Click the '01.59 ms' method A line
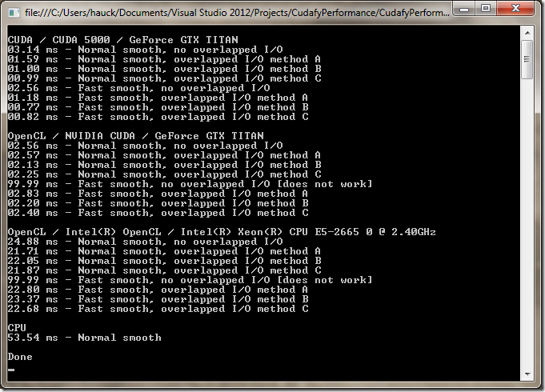Viewport: 545px width, 392px height. coord(164,59)
